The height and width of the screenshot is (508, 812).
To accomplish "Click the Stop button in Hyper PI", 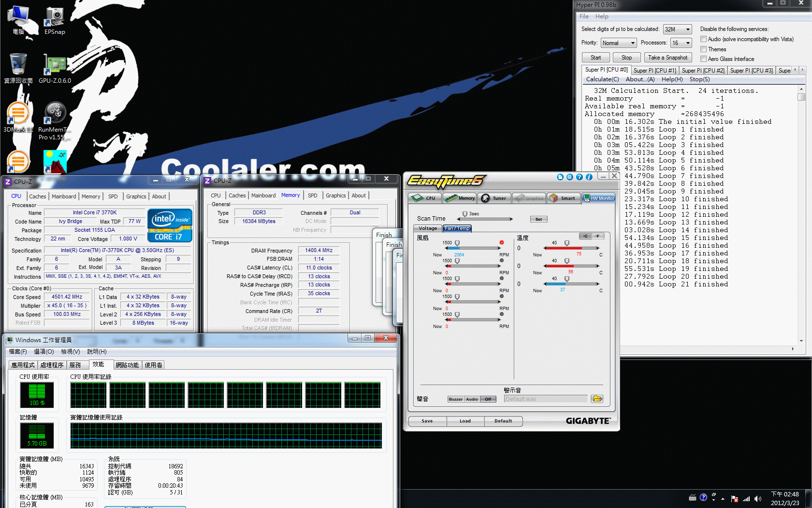I will (626, 58).
